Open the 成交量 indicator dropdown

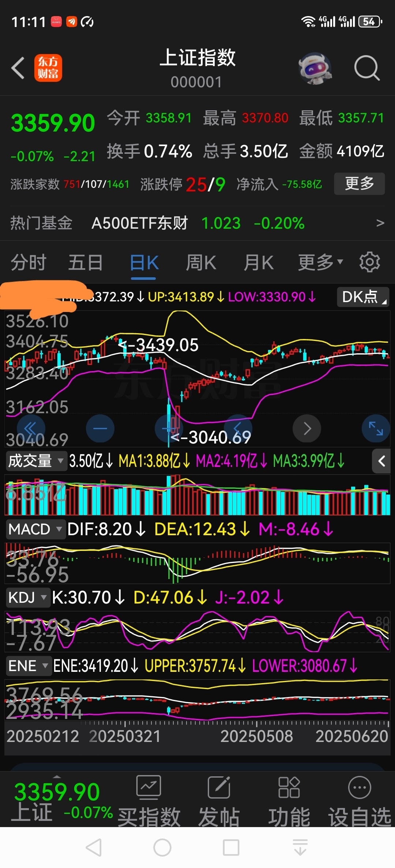pos(36,461)
